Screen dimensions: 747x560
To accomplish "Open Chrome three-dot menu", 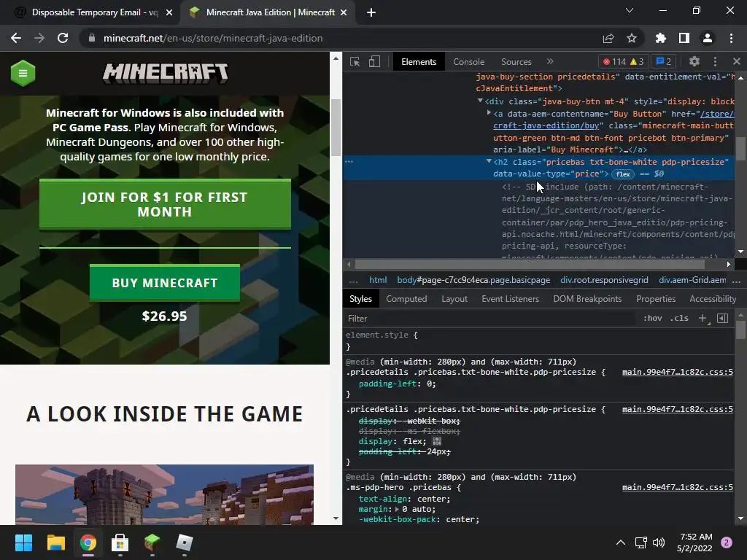I will (x=731, y=38).
